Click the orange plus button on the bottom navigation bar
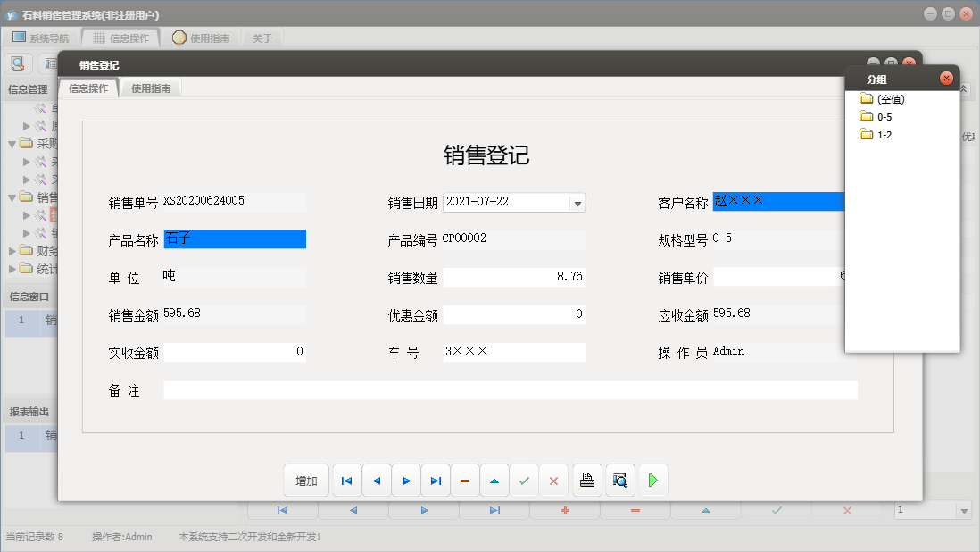The height and width of the screenshot is (552, 980). [564, 509]
